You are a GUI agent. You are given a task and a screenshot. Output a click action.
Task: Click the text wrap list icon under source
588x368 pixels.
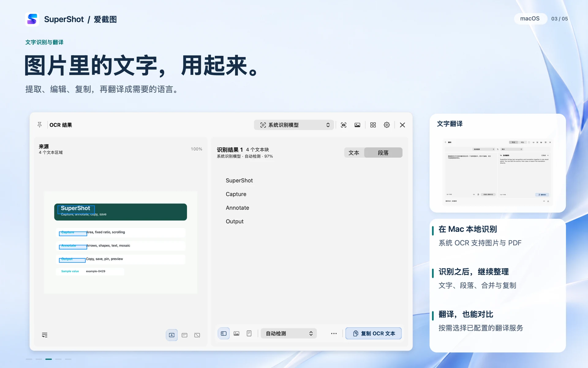(45, 335)
